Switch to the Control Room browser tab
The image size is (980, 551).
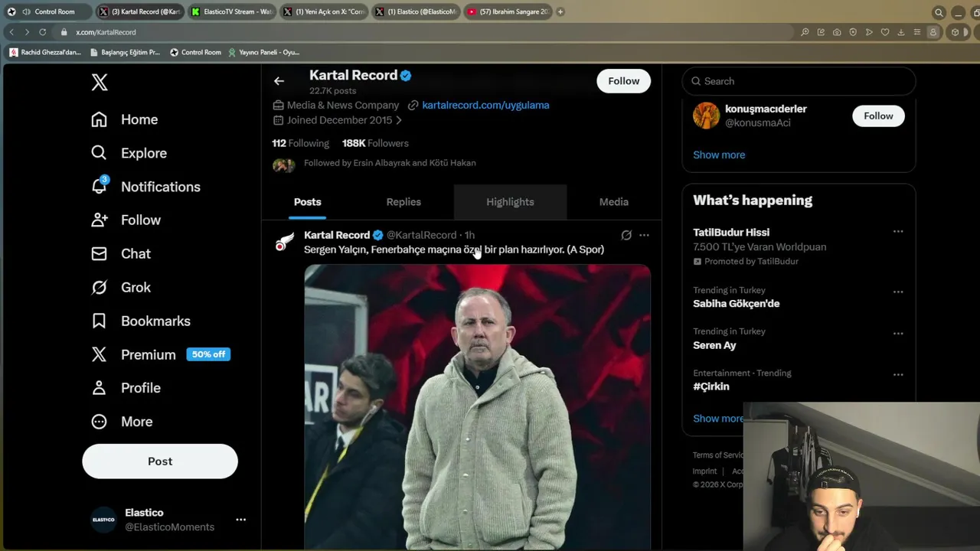point(47,11)
